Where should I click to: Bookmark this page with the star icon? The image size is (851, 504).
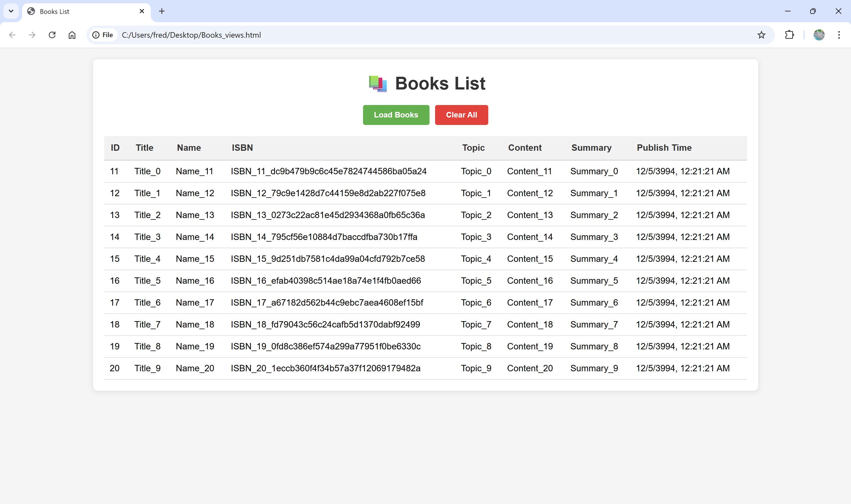click(x=761, y=35)
